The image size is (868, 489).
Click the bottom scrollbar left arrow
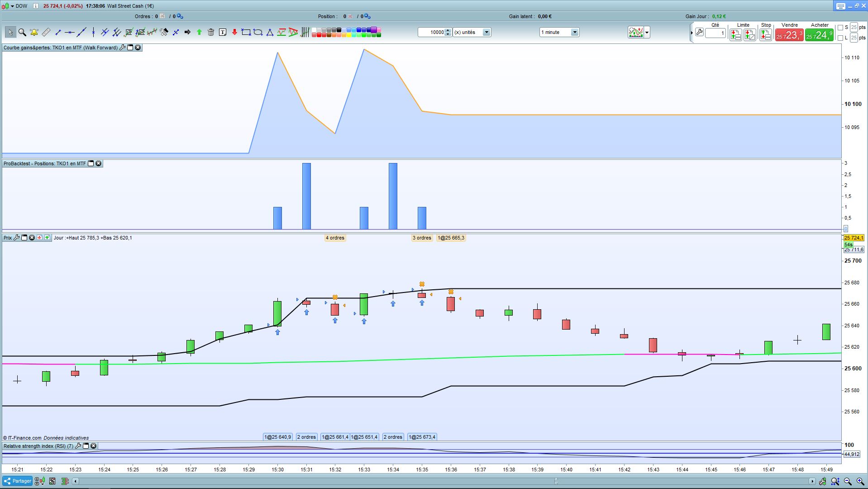coord(76,481)
